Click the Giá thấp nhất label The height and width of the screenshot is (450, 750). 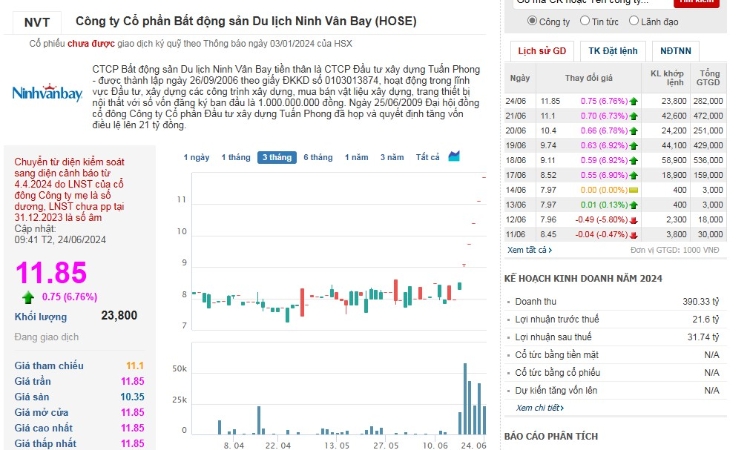tap(45, 443)
